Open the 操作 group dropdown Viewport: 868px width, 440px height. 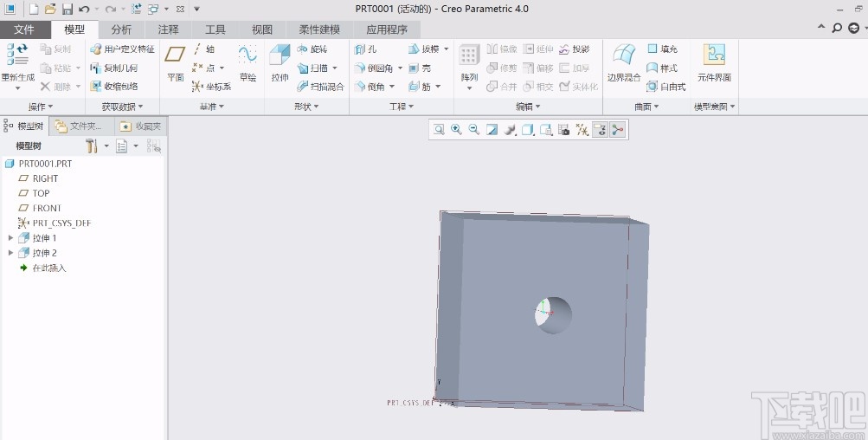41,107
